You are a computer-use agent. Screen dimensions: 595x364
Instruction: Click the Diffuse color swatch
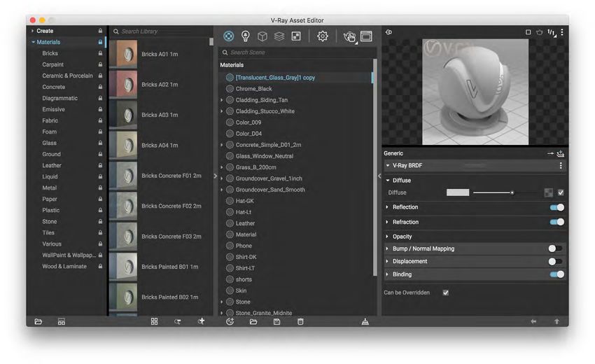tap(458, 192)
